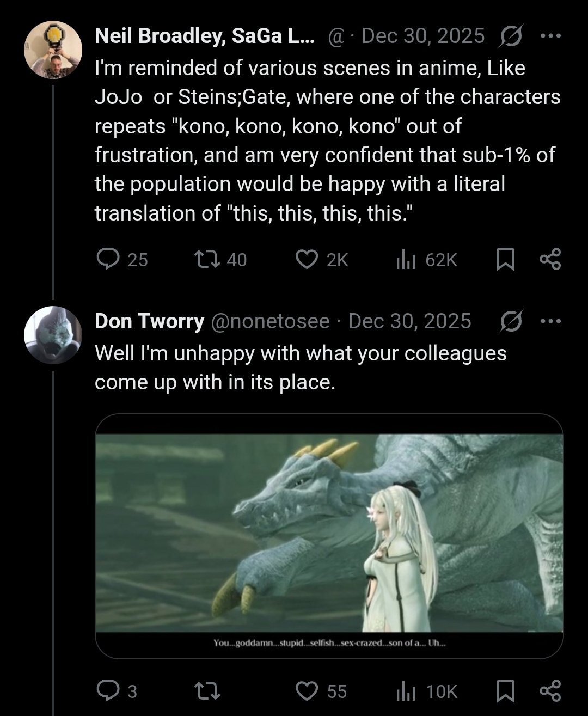588x716 pixels.
Task: Reply to Neil Broadley's tweet
Action: click(x=108, y=260)
